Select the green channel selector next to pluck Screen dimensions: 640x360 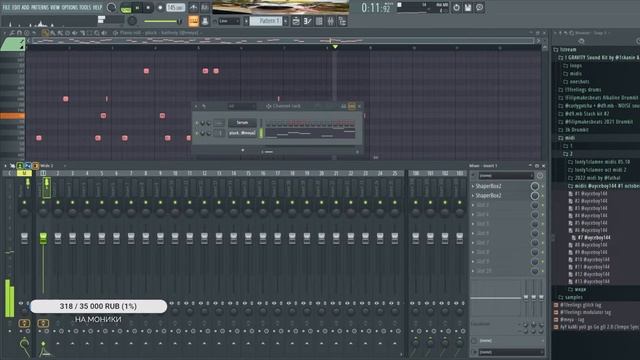[261, 133]
